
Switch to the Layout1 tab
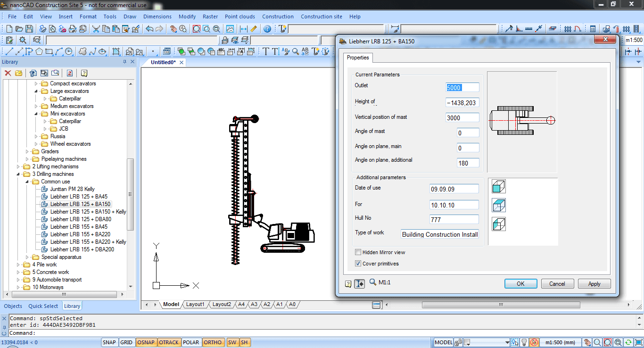click(x=195, y=304)
